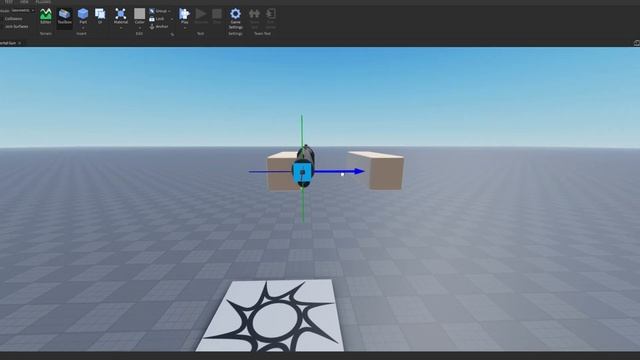Image resolution: width=640 pixels, height=360 pixels.
Task: Expand the Lock dropdown arrow
Action: click(172, 19)
